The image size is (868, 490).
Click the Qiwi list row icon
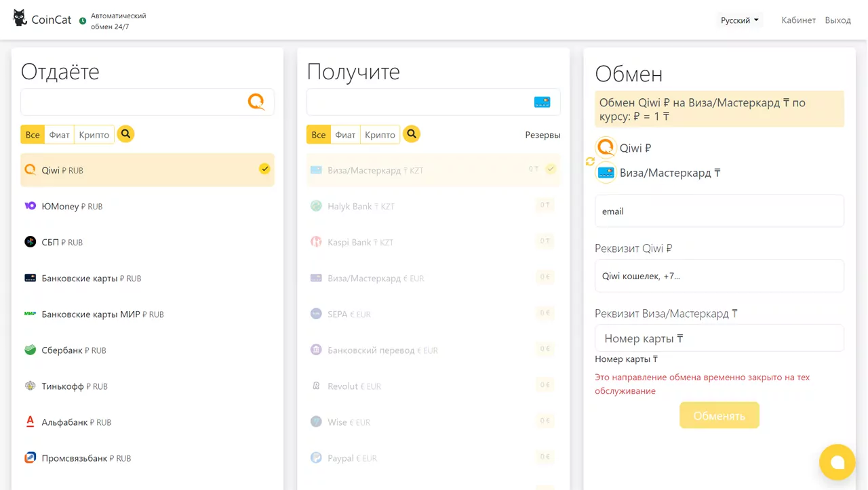click(x=30, y=170)
